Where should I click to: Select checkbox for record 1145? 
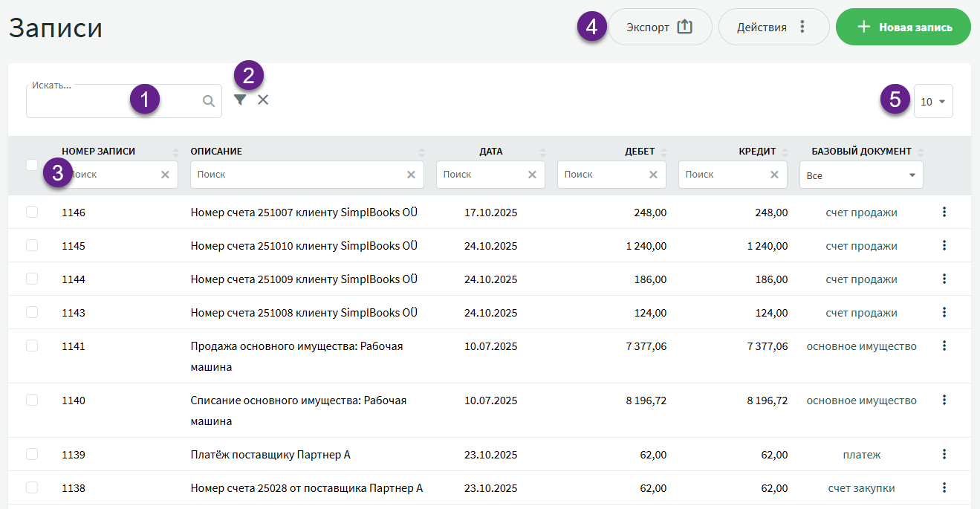point(32,245)
